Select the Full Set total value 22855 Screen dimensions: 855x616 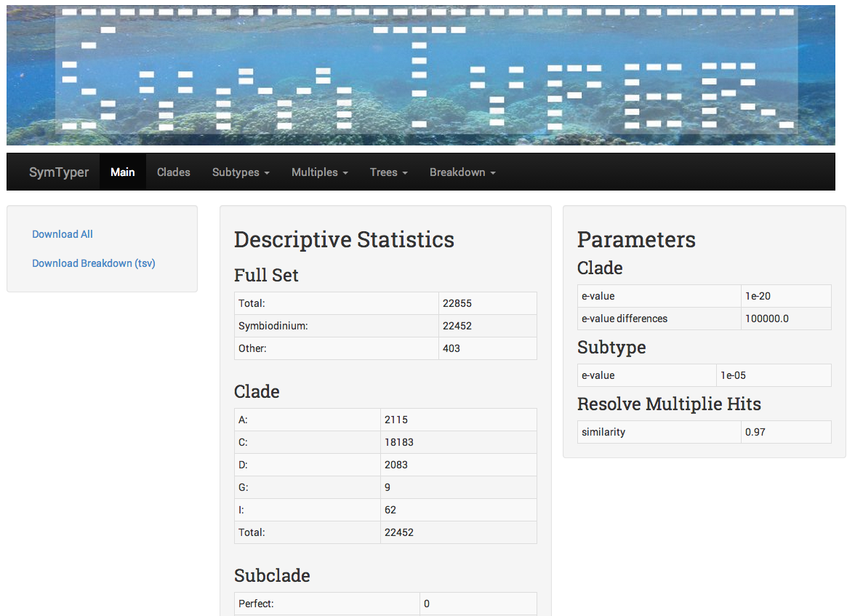click(x=457, y=303)
